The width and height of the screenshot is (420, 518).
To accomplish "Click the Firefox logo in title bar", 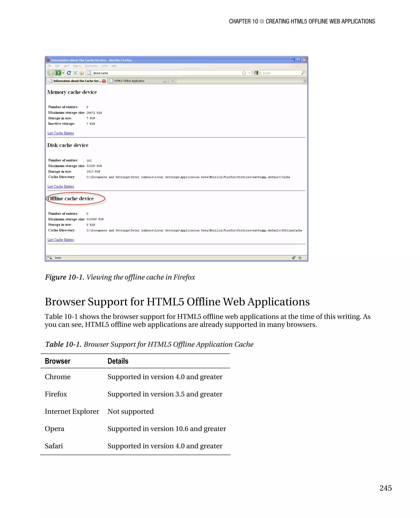I will coord(48,60).
